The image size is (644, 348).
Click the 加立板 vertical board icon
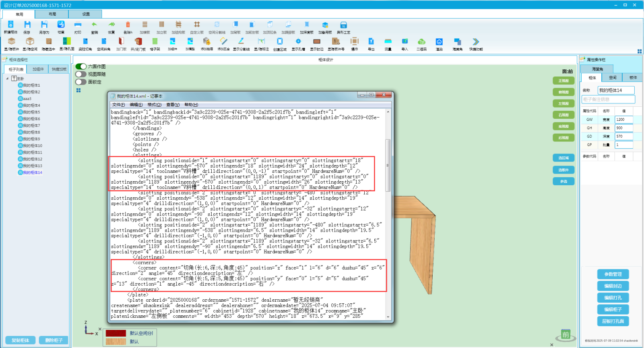(x=161, y=25)
